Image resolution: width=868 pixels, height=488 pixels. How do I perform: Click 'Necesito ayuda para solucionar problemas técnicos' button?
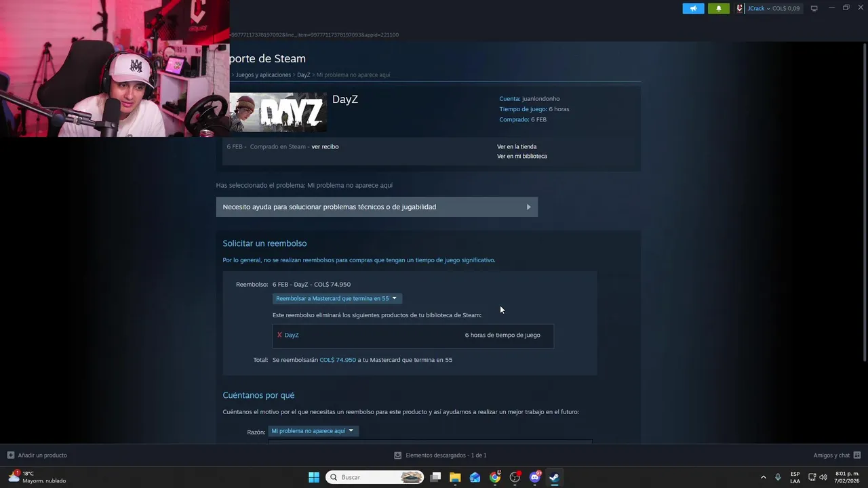(x=377, y=207)
